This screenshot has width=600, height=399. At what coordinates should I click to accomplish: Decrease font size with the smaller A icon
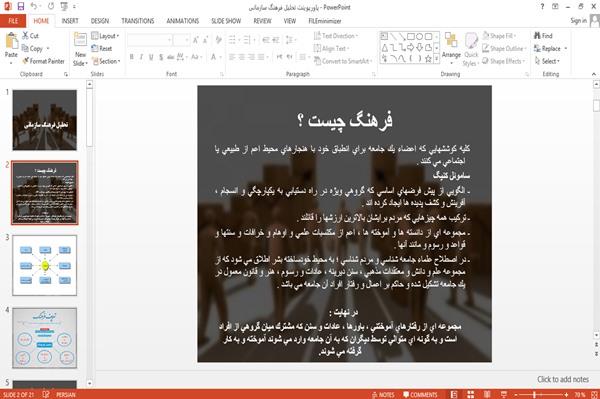pyautogui.click(x=206, y=39)
